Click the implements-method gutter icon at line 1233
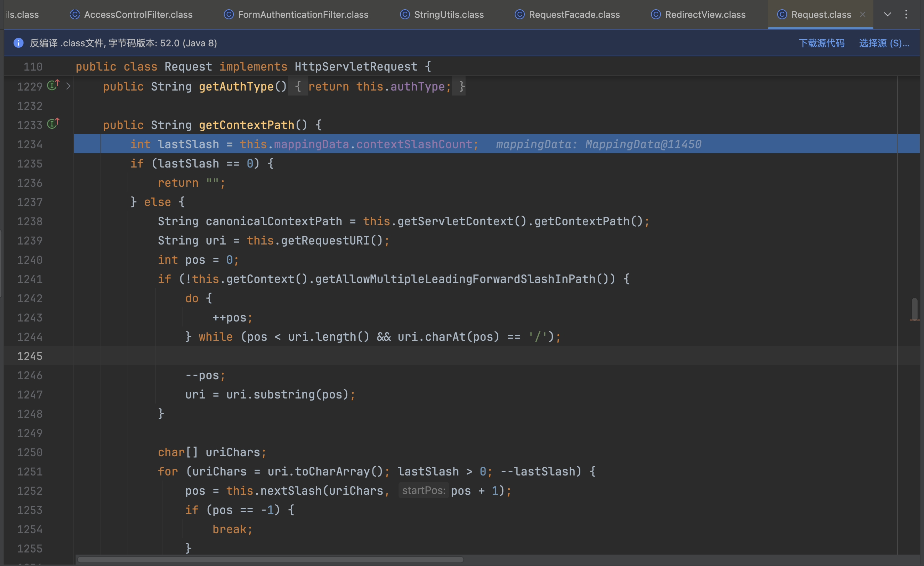This screenshot has width=924, height=566. (x=53, y=124)
